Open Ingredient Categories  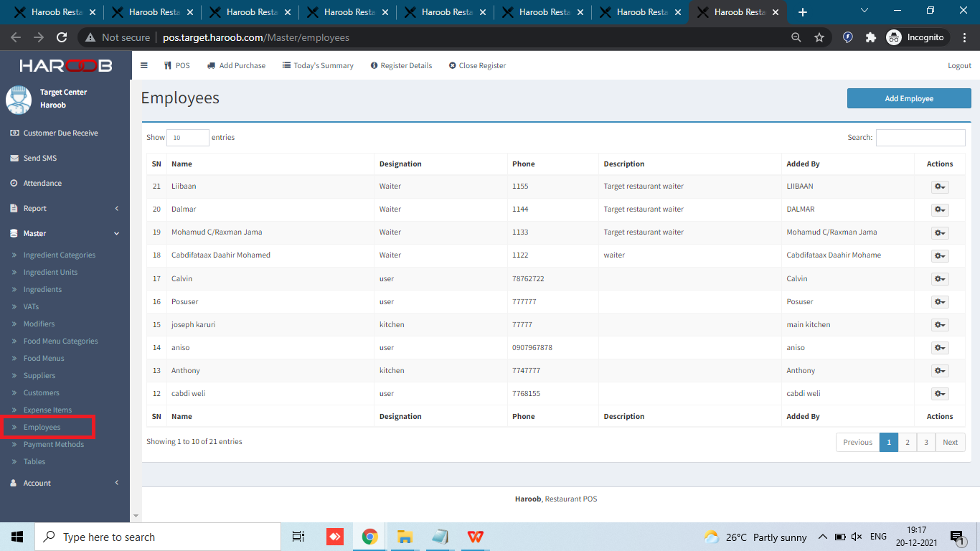point(59,255)
